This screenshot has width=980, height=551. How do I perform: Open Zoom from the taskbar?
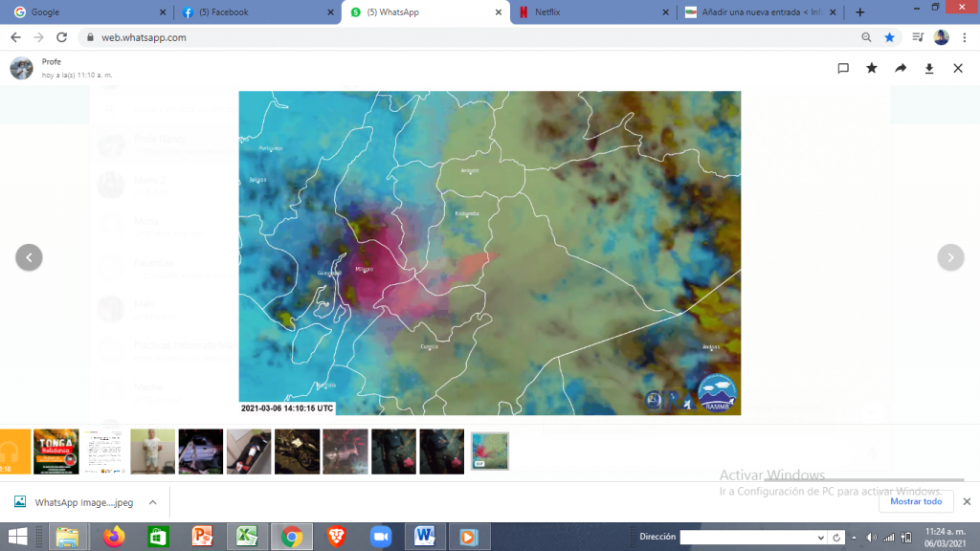(381, 537)
